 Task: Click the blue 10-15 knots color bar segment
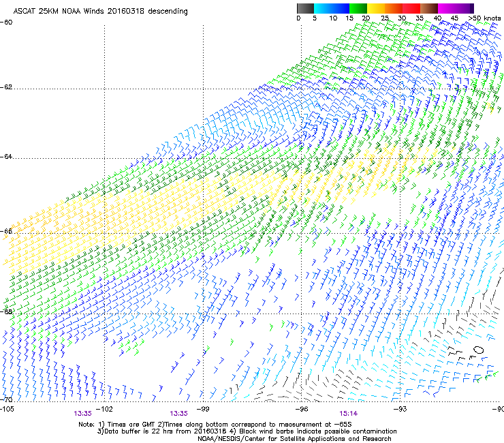[x=341, y=8]
